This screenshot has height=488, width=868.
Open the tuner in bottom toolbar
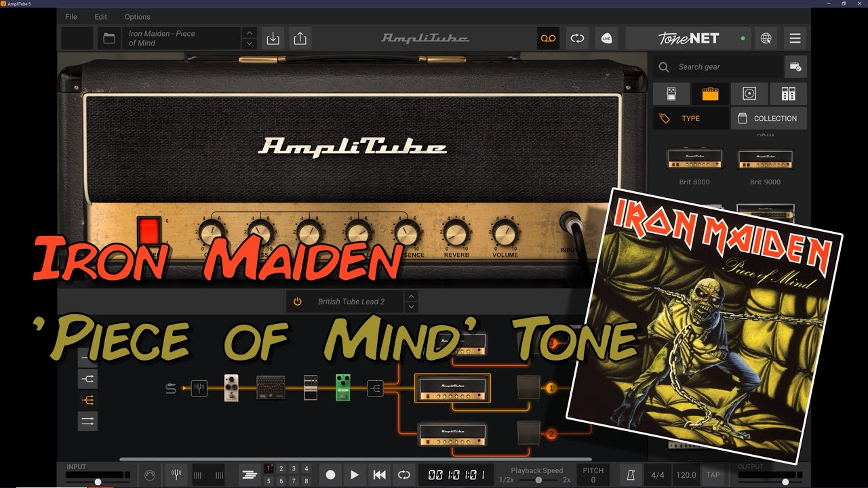[x=176, y=475]
